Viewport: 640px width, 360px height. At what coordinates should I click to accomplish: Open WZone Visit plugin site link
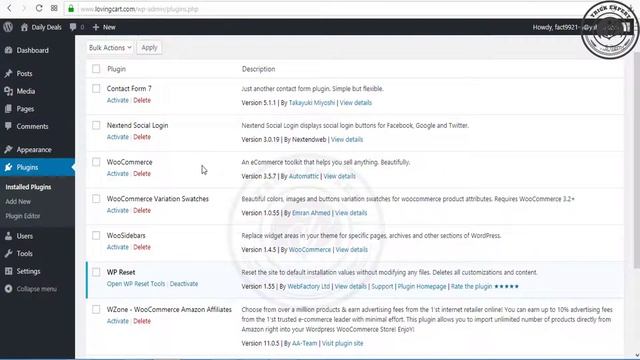pyautogui.click(x=342, y=343)
